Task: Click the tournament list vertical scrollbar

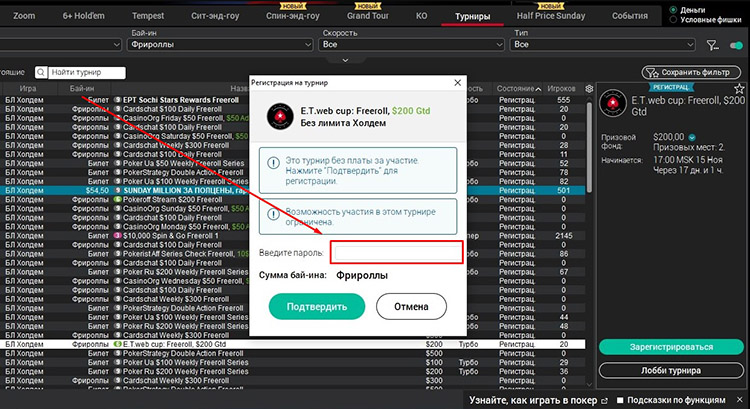Action: click(589, 148)
